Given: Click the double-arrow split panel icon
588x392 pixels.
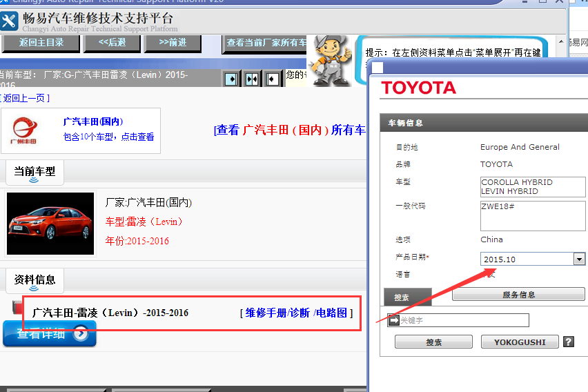Looking at the screenshot, I should tap(252, 79).
